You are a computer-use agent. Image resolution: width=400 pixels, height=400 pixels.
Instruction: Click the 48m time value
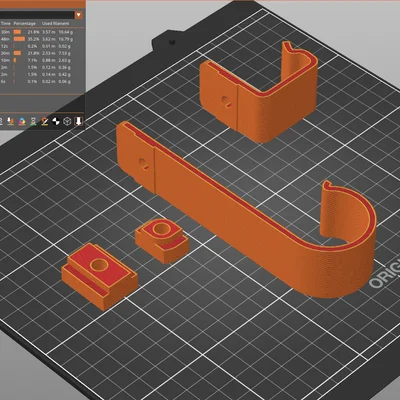coord(6,39)
